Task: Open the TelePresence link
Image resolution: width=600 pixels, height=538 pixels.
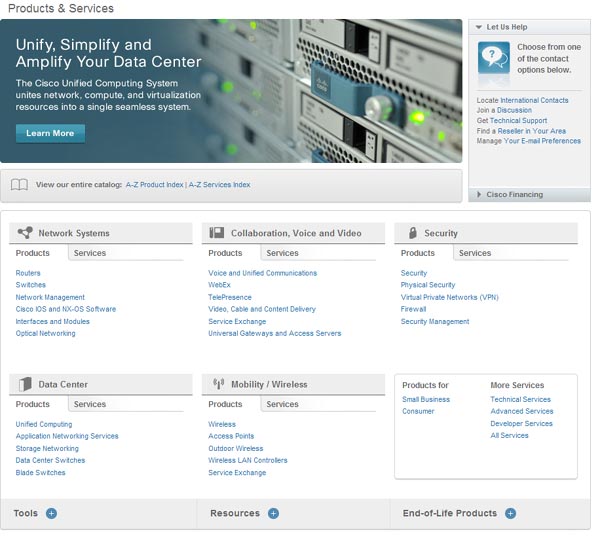Action: pos(230,297)
